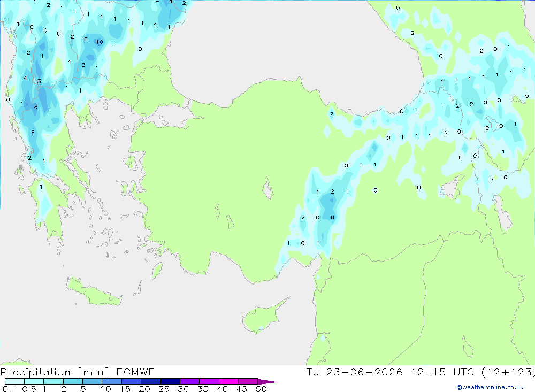Viewport: 535px width, 392px height.
Task: Click the '(12+123)' forecast offset text
Action: coord(508,372)
